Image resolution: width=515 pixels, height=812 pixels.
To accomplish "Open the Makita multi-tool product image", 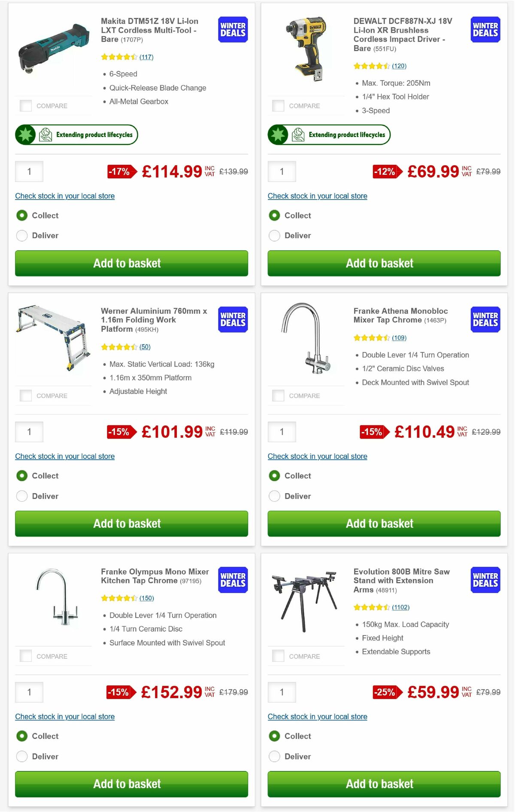I will (x=53, y=47).
